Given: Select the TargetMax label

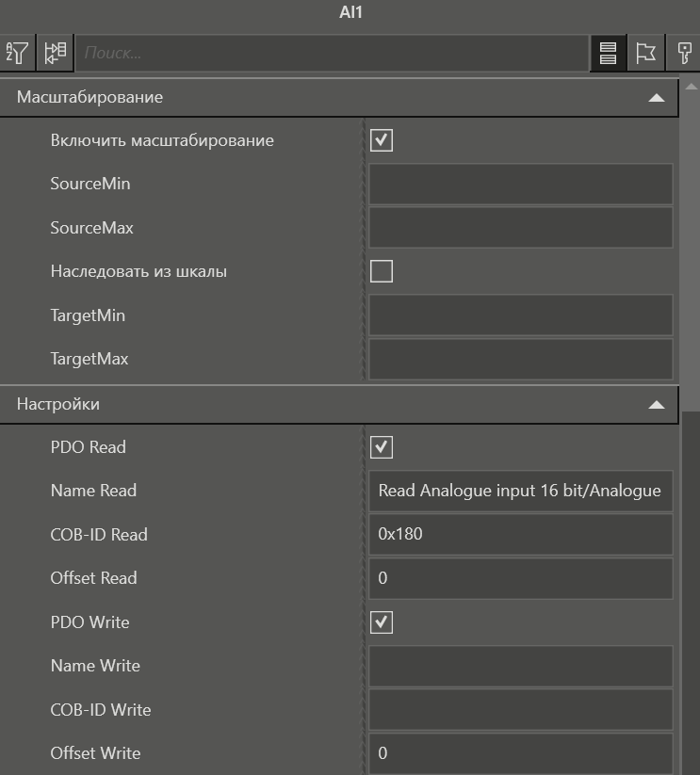Looking at the screenshot, I should pyautogui.click(x=90, y=359).
